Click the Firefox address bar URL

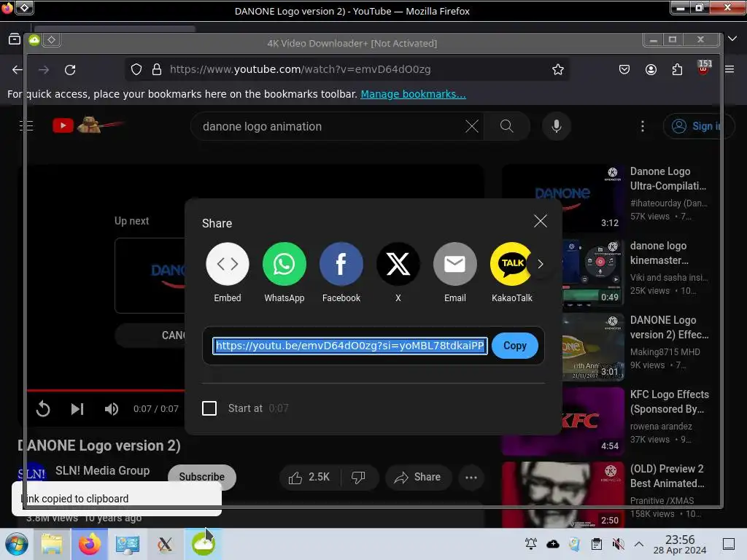(300, 69)
